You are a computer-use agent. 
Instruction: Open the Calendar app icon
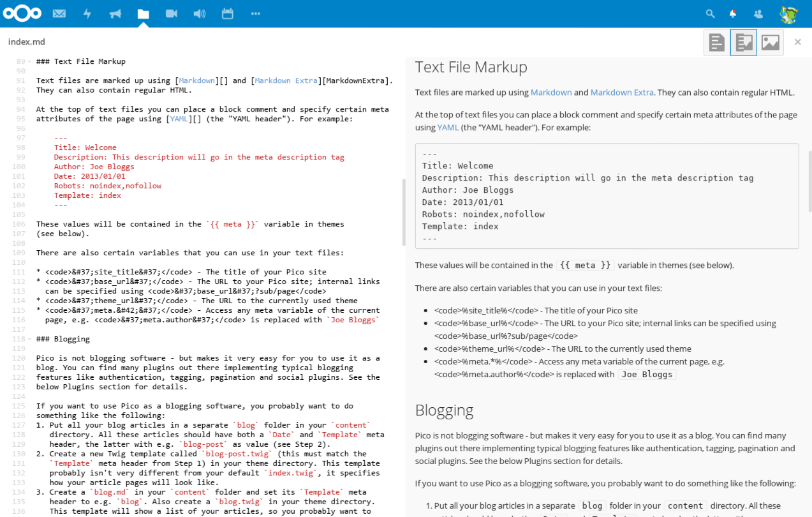pos(228,13)
